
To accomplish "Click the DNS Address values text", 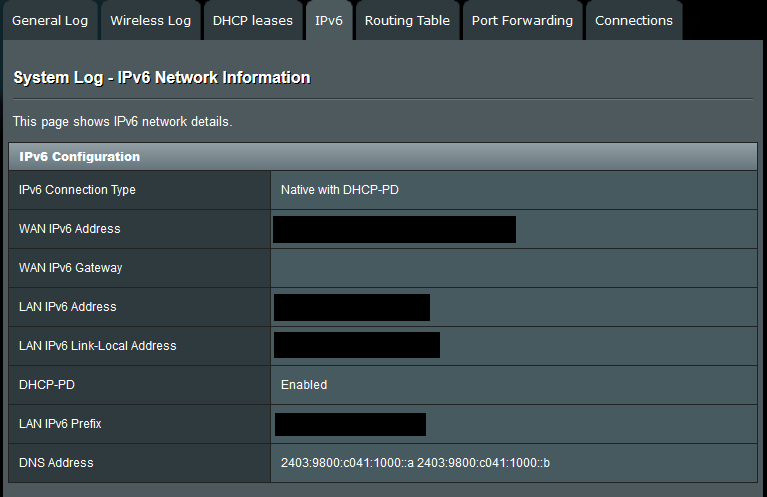I will click(x=415, y=463).
